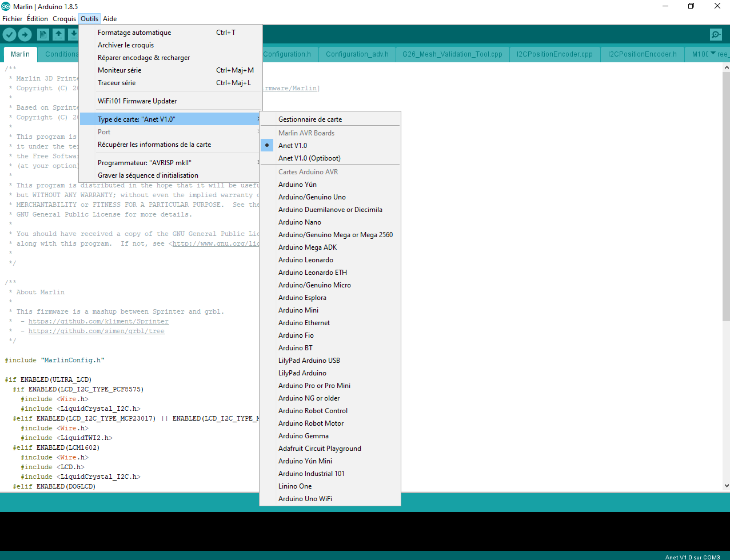Screen dimensions: 730x560
Task: Click the scrollbar up arrow
Action: 726,68
